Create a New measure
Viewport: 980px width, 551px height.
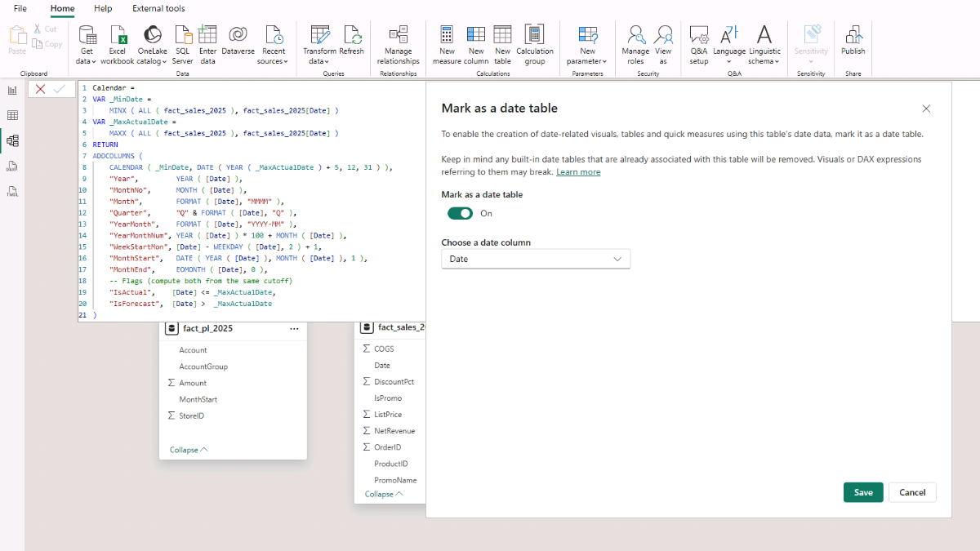click(x=447, y=35)
